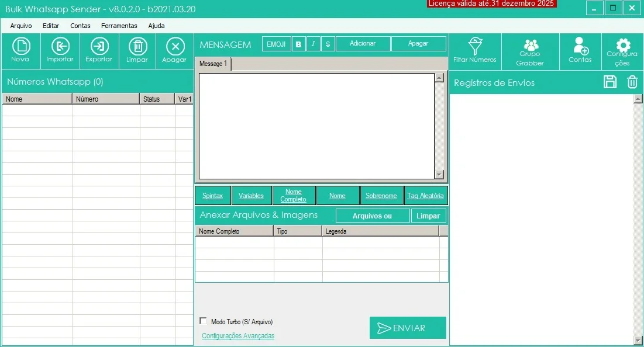Click Adicionar message button
Image resolution: width=644 pixels, height=347 pixels.
pyautogui.click(x=363, y=43)
